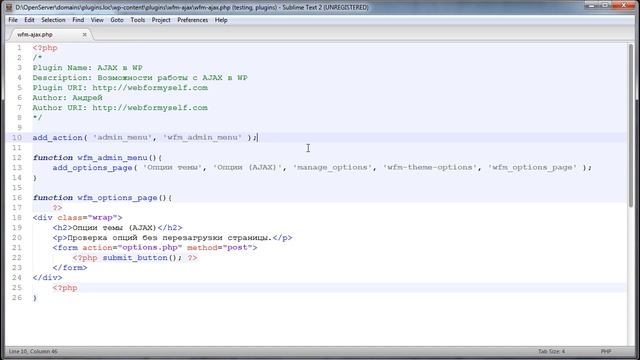Screen dimensions: 640x360
Task: Click the Sublime Text app icon in title bar
Action: (9, 7)
